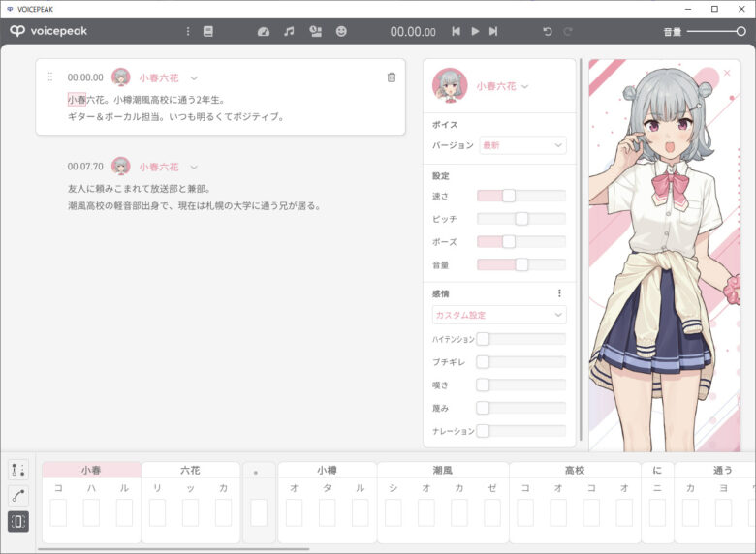Click the ギター＆ボーカル担当 text line

click(176, 116)
